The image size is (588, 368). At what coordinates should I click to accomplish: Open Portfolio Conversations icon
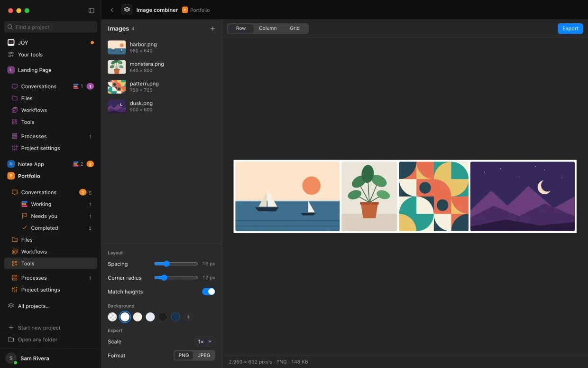(x=15, y=192)
